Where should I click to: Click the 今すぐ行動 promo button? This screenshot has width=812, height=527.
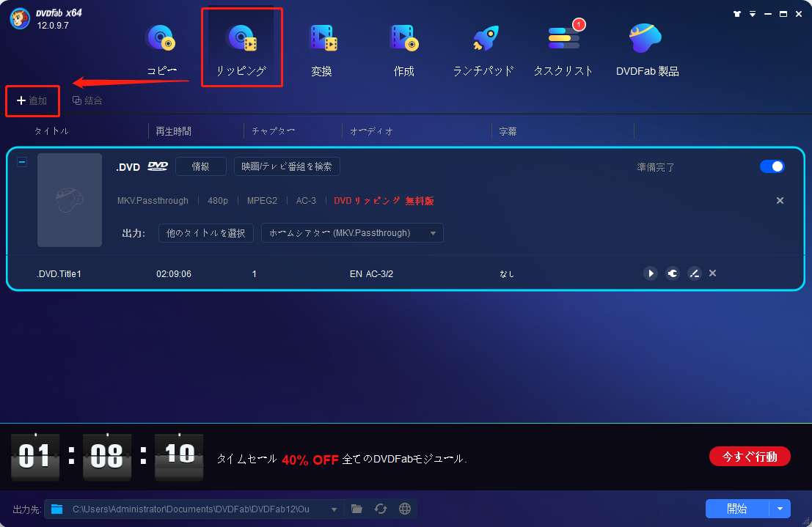pyautogui.click(x=750, y=457)
